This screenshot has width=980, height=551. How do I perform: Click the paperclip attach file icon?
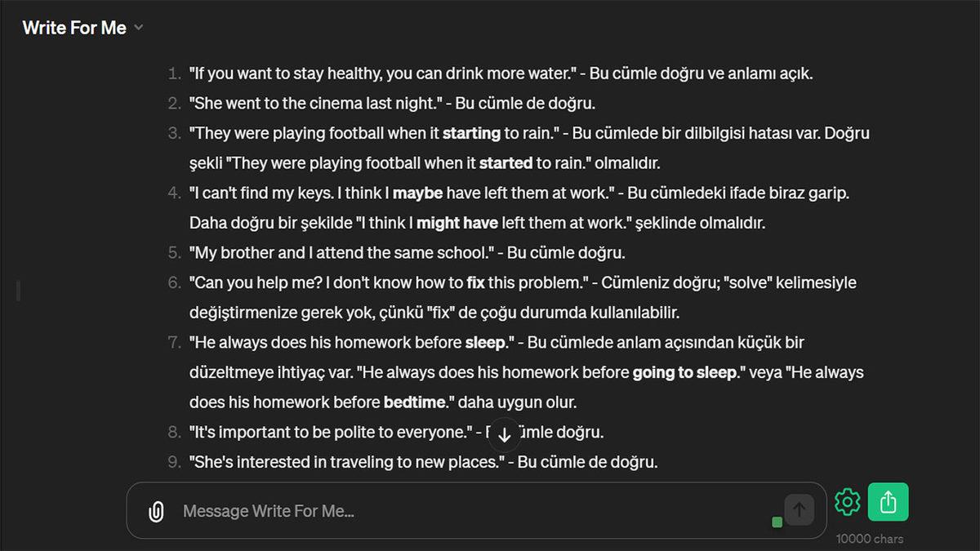(156, 512)
